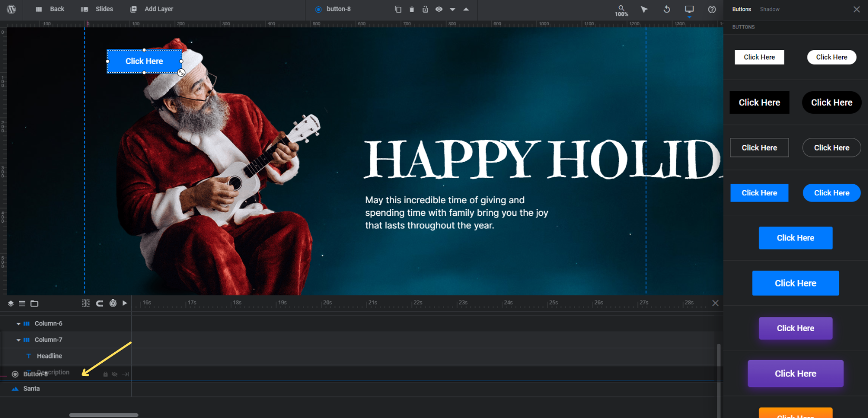
Task: Activate the selection arrow tool
Action: pos(644,9)
